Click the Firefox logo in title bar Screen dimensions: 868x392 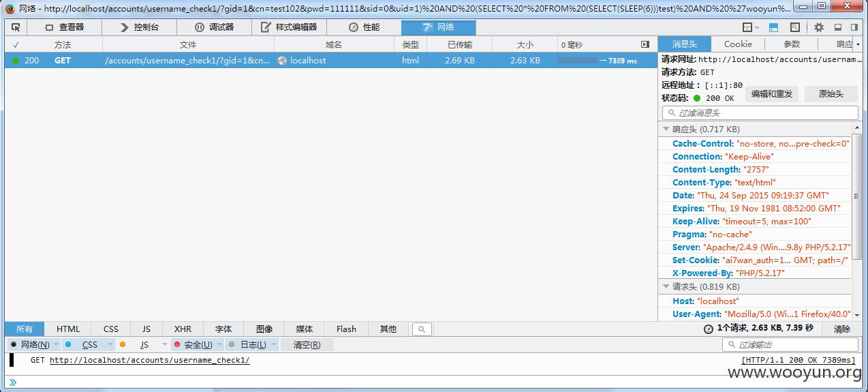(x=10, y=9)
